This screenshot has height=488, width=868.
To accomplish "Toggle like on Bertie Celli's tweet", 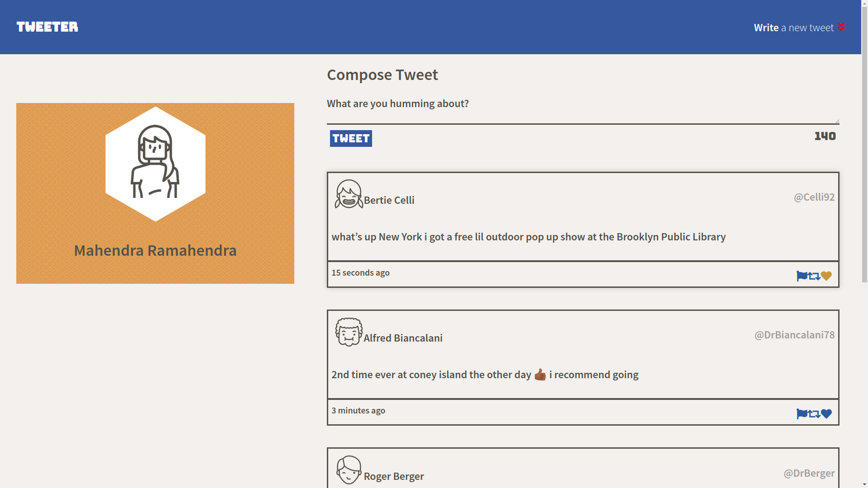I will tap(826, 276).
